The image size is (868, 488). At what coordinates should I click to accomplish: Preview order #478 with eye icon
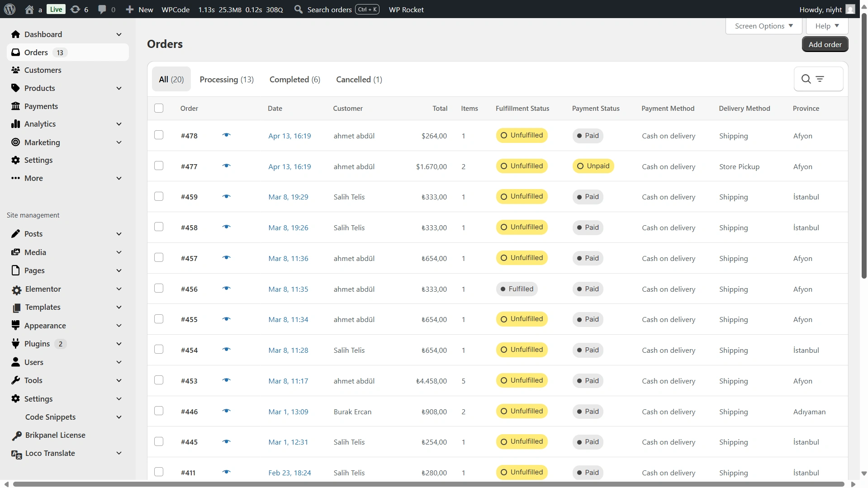(x=227, y=135)
